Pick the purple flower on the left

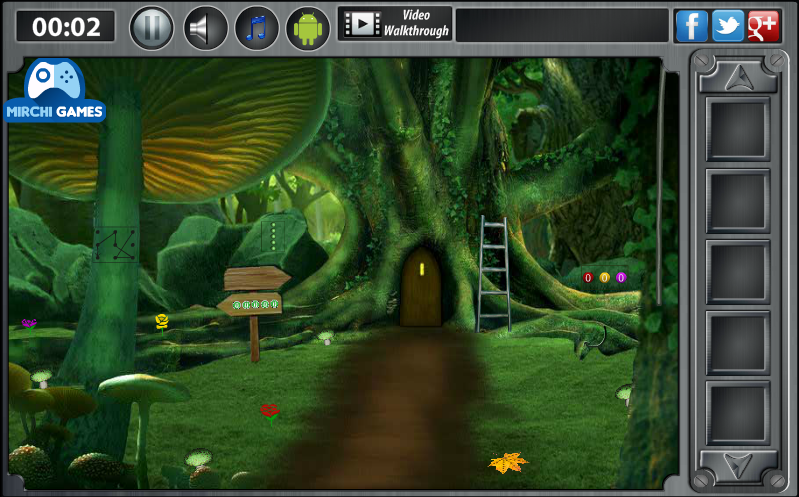[x=29, y=324]
